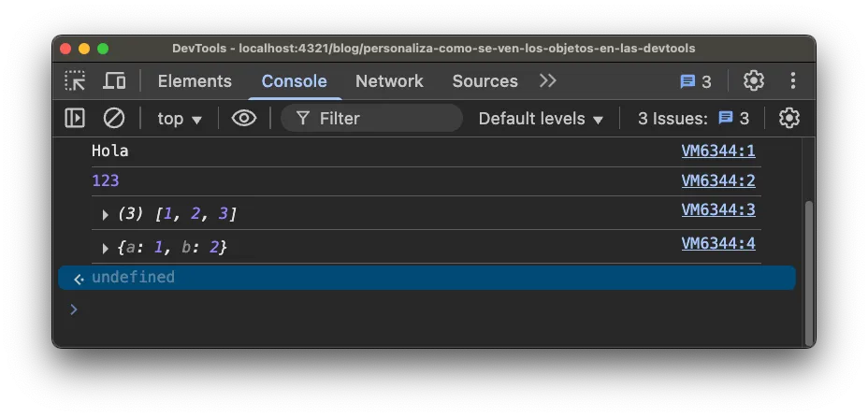868x417 pixels.
Task: Activate the inspect element picker icon
Action: (75, 81)
